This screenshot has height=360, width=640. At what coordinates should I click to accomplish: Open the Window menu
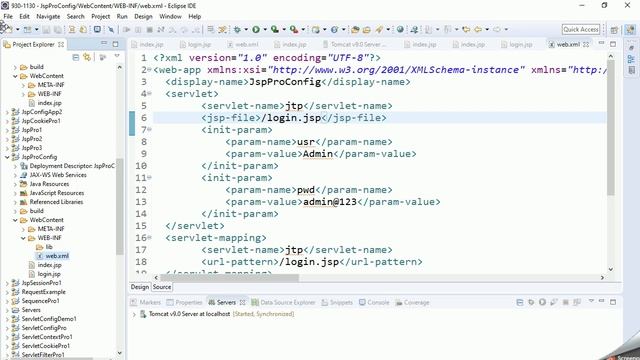tap(170, 16)
